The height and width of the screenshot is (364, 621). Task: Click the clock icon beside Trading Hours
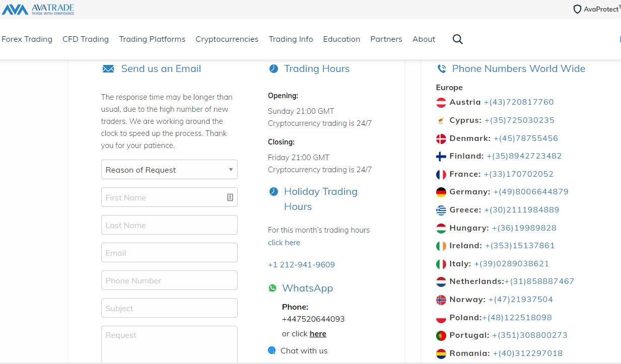(273, 69)
